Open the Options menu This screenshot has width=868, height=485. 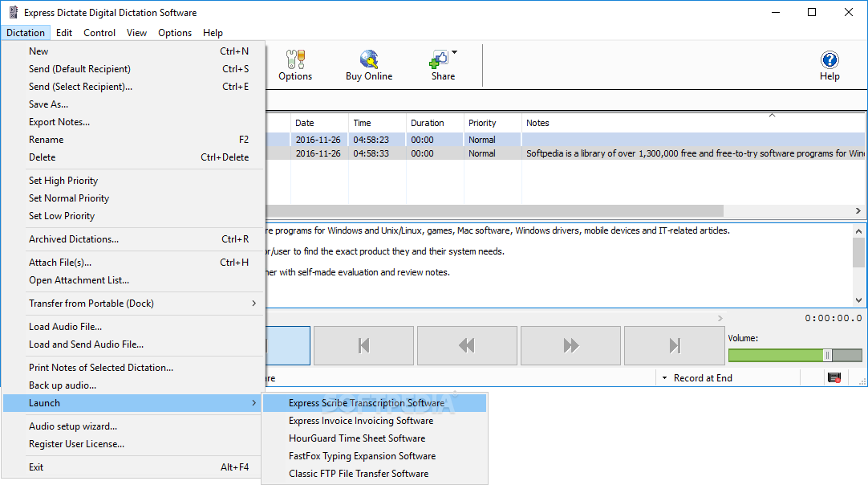(175, 33)
